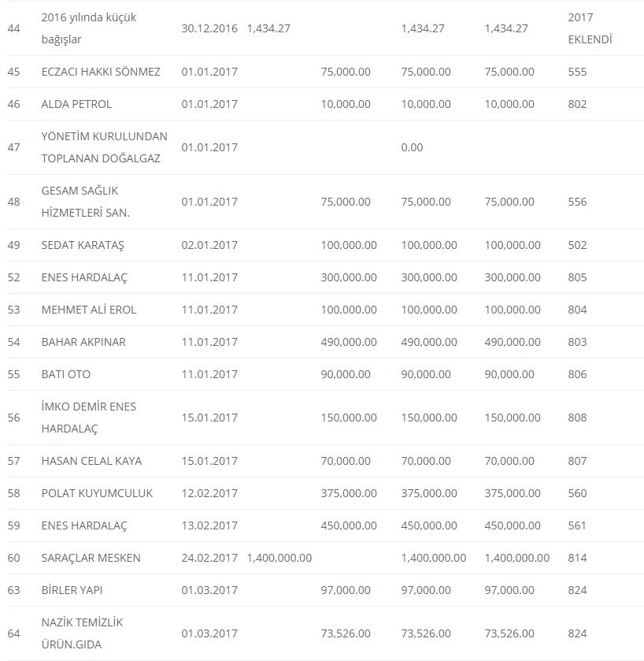Click the BAHAR AKPINAR name cell
644x661 pixels.
[x=83, y=342]
